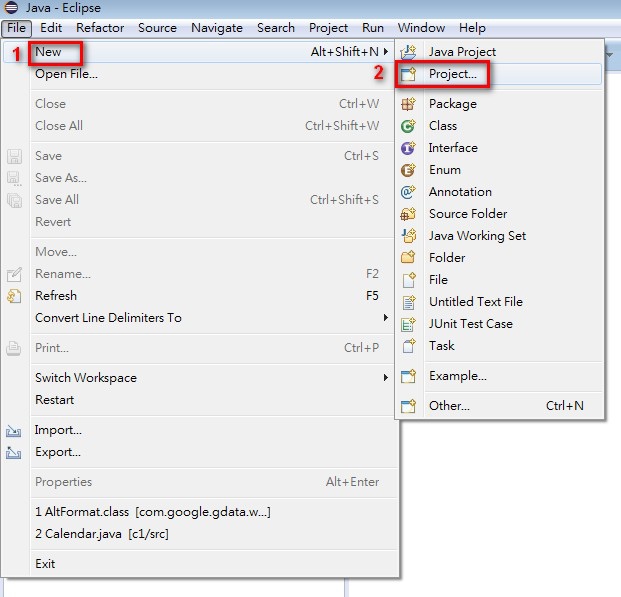Click the Eclipse logo in title bar
This screenshot has width=621, height=597.
pyautogui.click(x=11, y=7)
